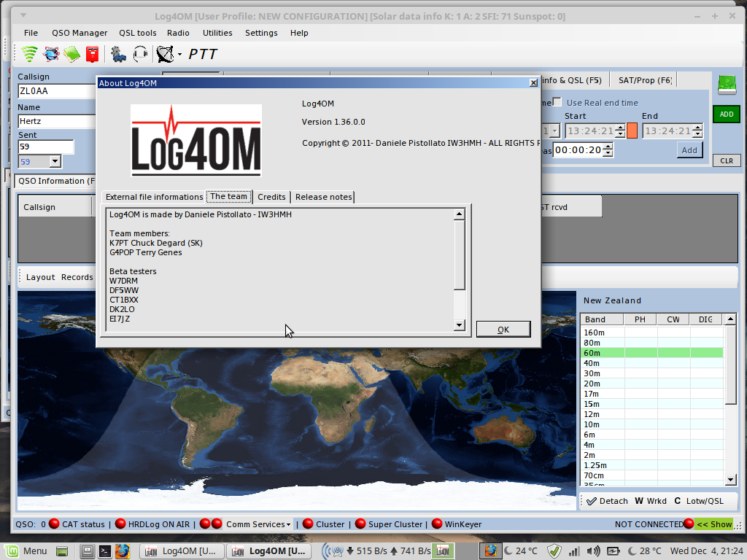This screenshot has width=747, height=560.
Task: Click the green ADD button
Action: [726, 114]
